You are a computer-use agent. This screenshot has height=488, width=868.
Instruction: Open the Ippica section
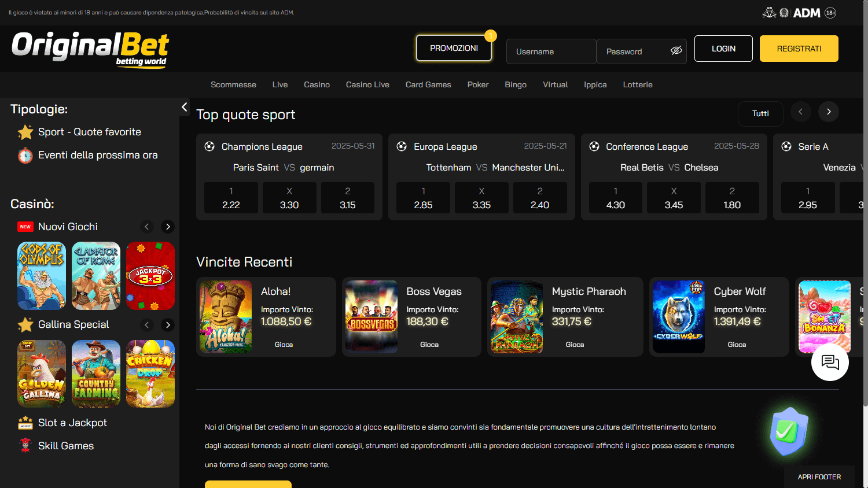(x=595, y=84)
